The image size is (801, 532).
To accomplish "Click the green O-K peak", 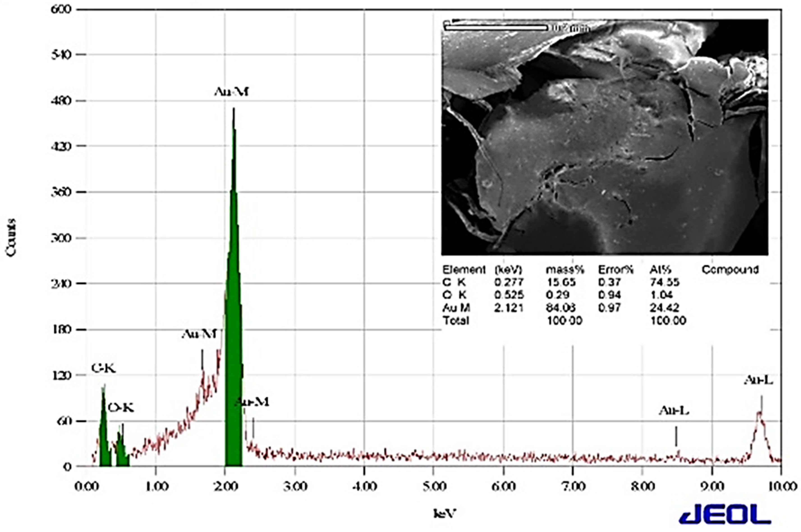I will pyautogui.click(x=122, y=448).
